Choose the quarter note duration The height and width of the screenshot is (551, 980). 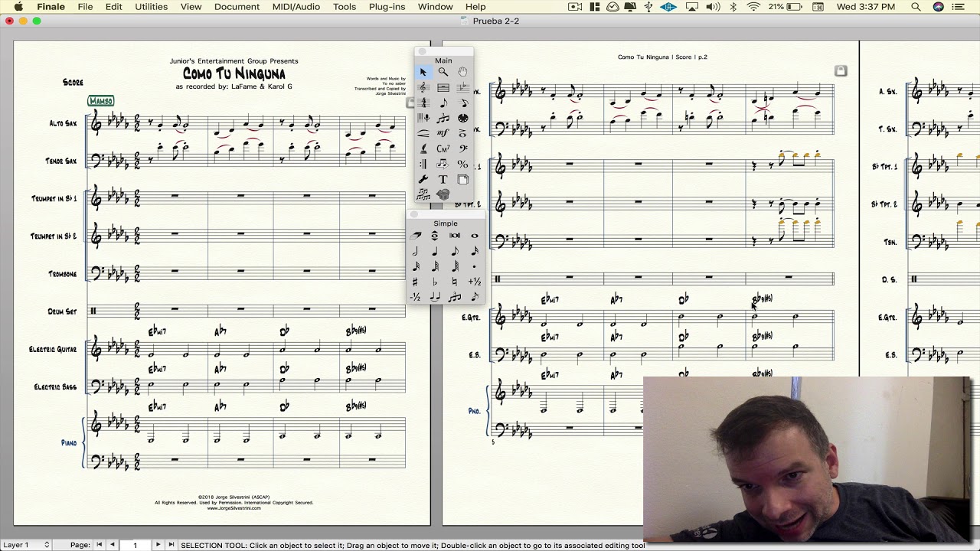(435, 251)
